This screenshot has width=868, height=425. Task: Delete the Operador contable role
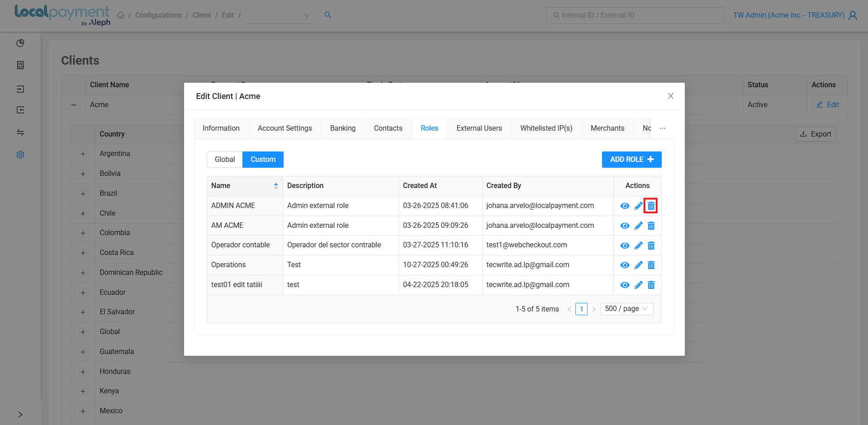click(x=651, y=246)
